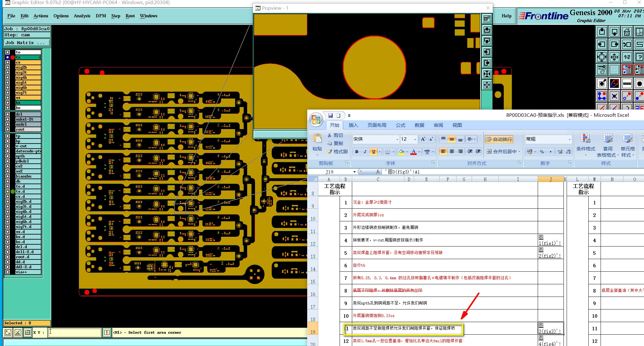Screen dimensions: 644x346
Task: Toggle the checkbox for layer sig2b
Action: [8, 67]
